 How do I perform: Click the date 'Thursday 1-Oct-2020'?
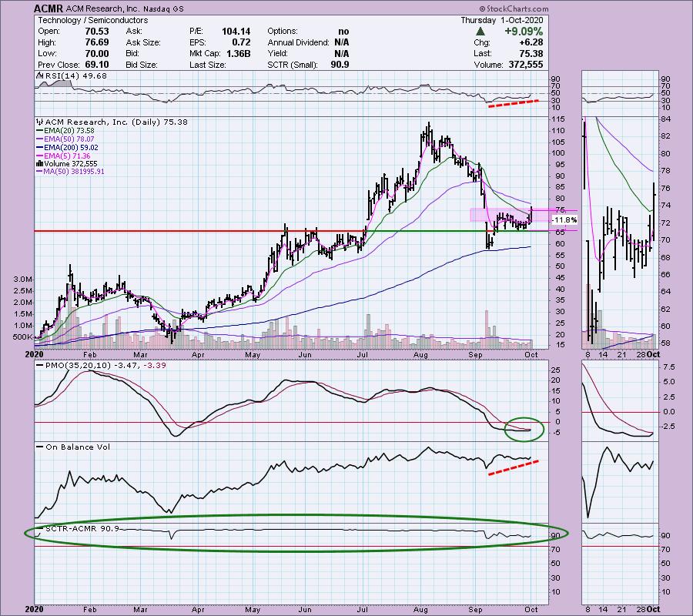click(x=501, y=20)
